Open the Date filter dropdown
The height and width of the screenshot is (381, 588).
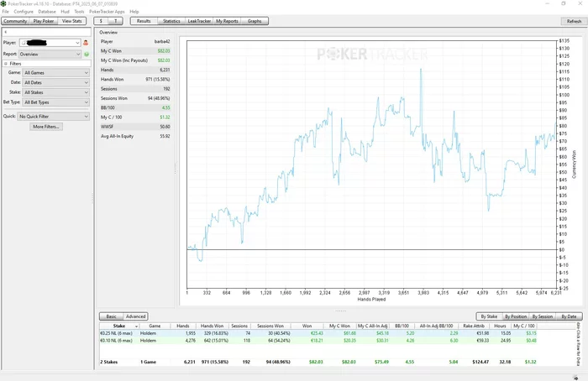click(55, 82)
